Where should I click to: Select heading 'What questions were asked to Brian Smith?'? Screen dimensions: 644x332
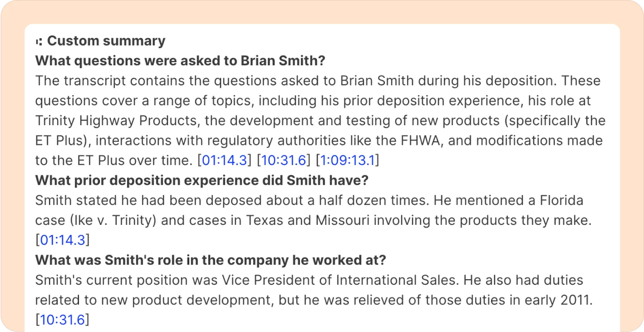point(180,61)
